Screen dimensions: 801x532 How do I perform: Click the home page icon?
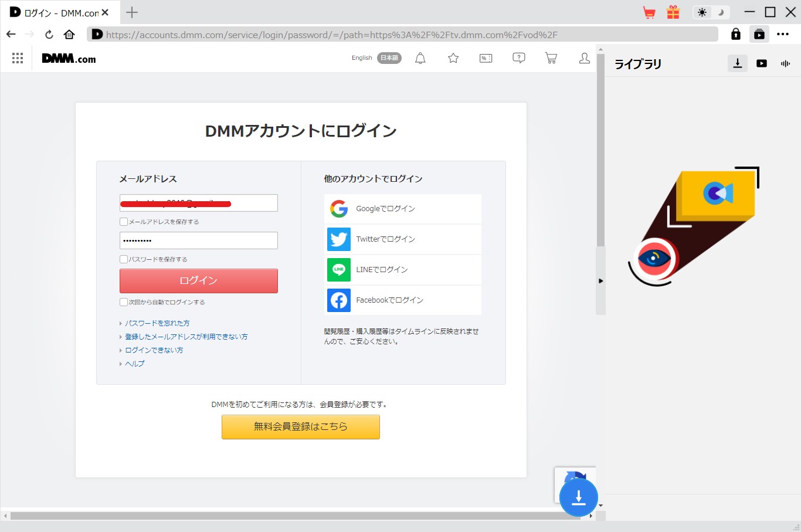click(69, 35)
